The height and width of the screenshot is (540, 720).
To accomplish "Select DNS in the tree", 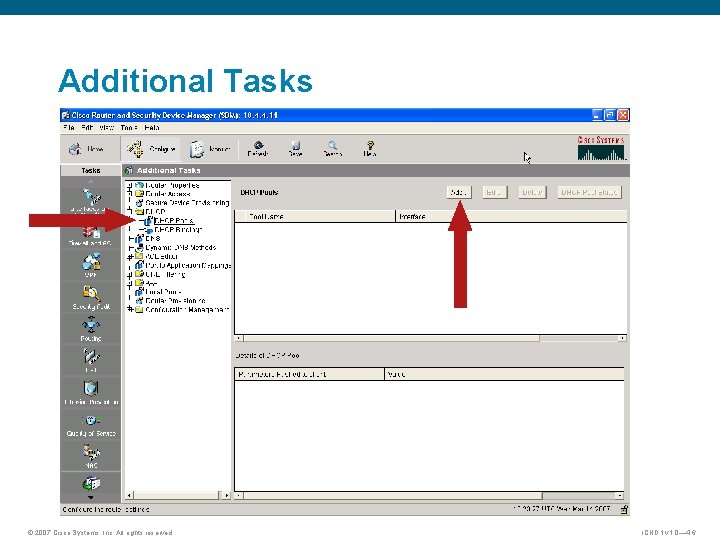I will [x=152, y=239].
